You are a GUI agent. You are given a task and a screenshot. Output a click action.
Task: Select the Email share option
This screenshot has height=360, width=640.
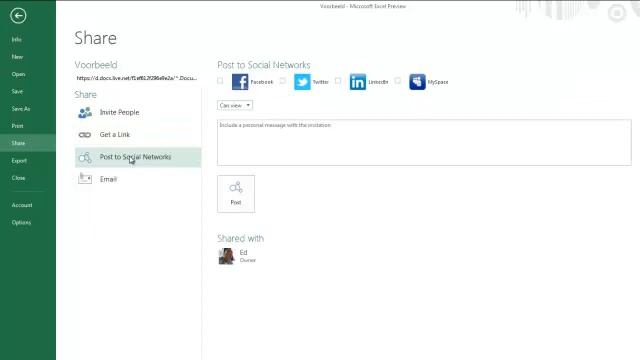[x=138, y=179]
